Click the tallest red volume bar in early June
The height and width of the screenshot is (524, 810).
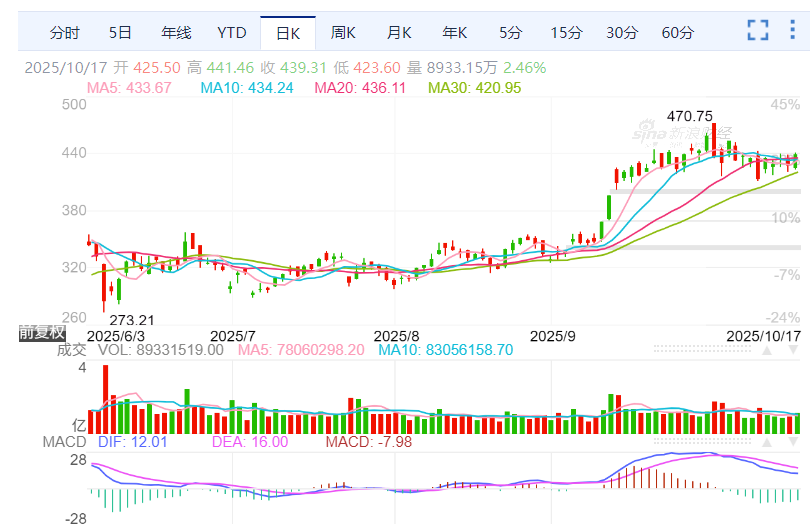coord(105,399)
